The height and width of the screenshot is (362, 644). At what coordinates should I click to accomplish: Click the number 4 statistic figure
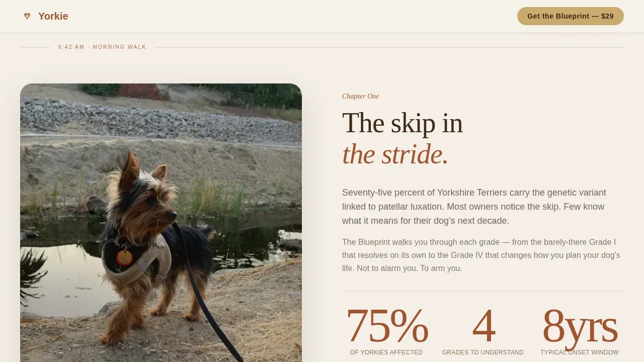[x=483, y=326]
